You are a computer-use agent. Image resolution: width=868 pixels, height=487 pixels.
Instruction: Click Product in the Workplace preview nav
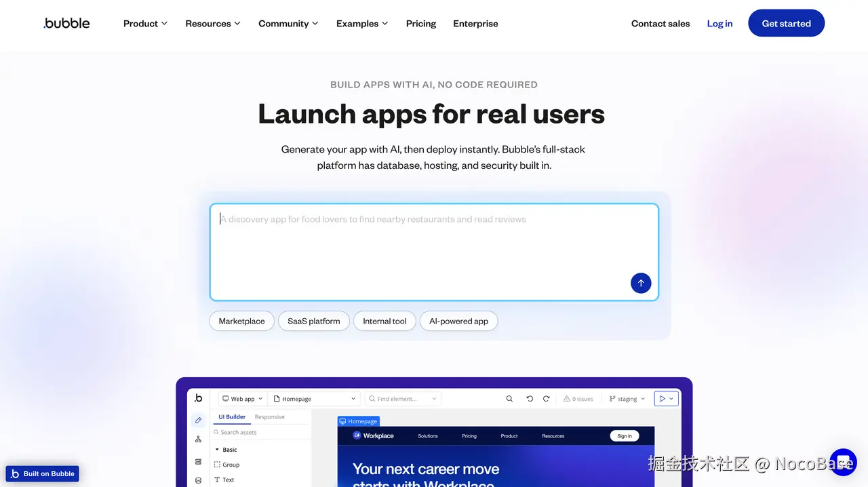click(x=509, y=436)
